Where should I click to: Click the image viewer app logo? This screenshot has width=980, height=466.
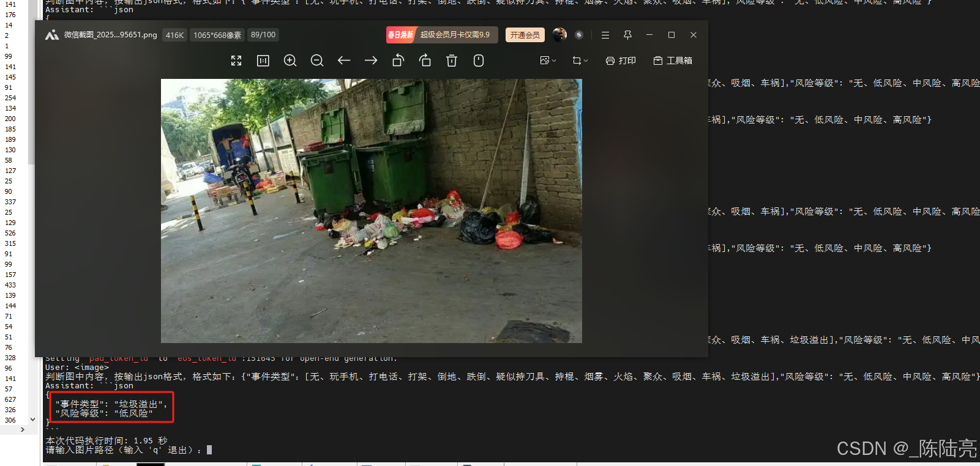pyautogui.click(x=52, y=35)
